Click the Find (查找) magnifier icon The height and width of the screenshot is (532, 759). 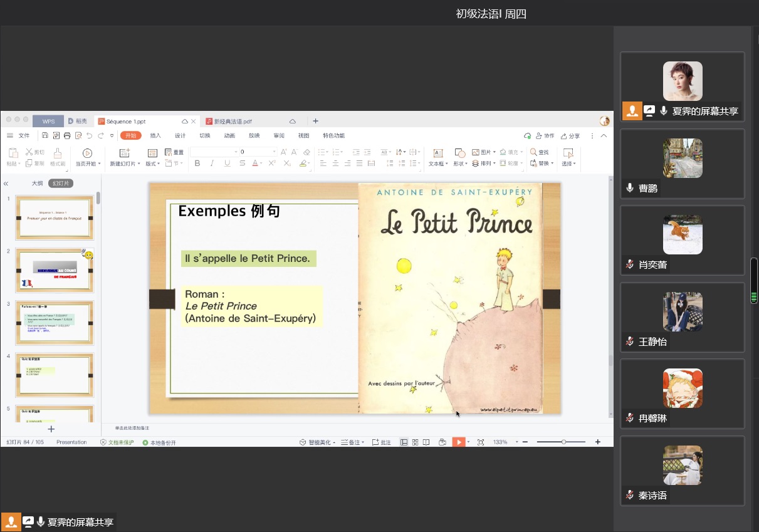pos(534,152)
